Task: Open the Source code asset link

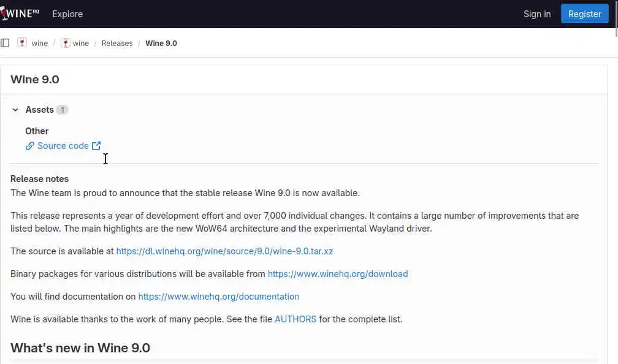Action: (63, 146)
